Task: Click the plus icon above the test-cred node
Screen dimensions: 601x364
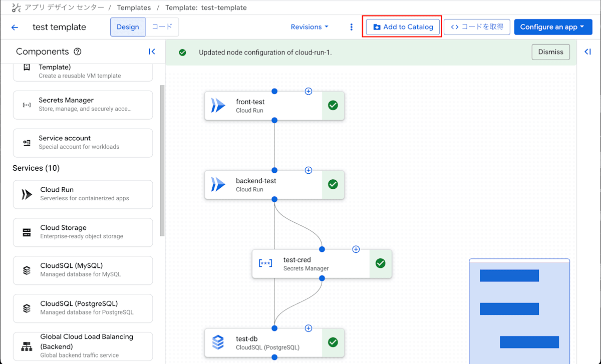Action: point(356,249)
